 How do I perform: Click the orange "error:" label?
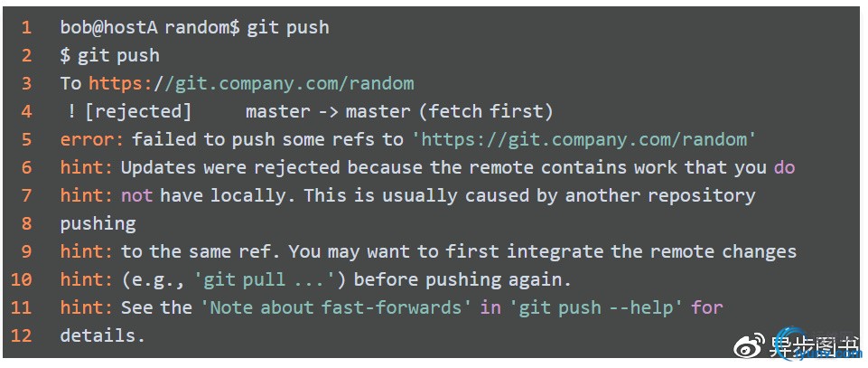92,140
